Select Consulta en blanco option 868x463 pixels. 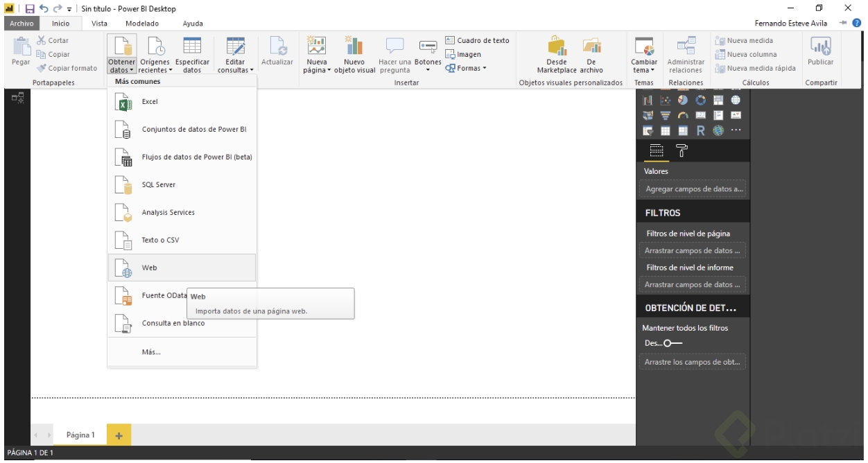182,324
